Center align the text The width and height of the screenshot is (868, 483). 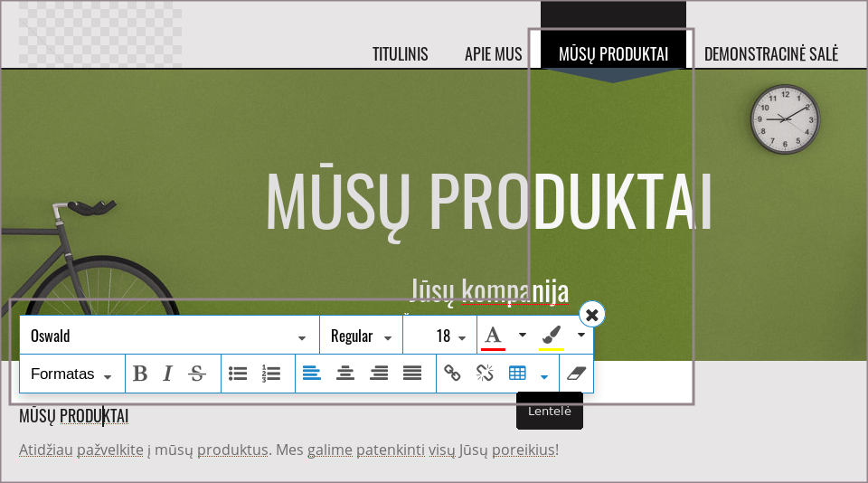coord(345,374)
